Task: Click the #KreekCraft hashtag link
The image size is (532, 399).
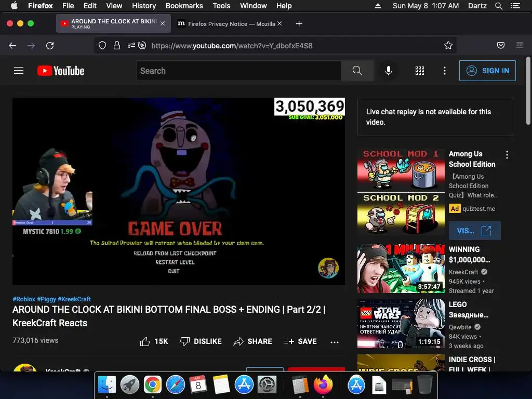Action: coord(74,299)
